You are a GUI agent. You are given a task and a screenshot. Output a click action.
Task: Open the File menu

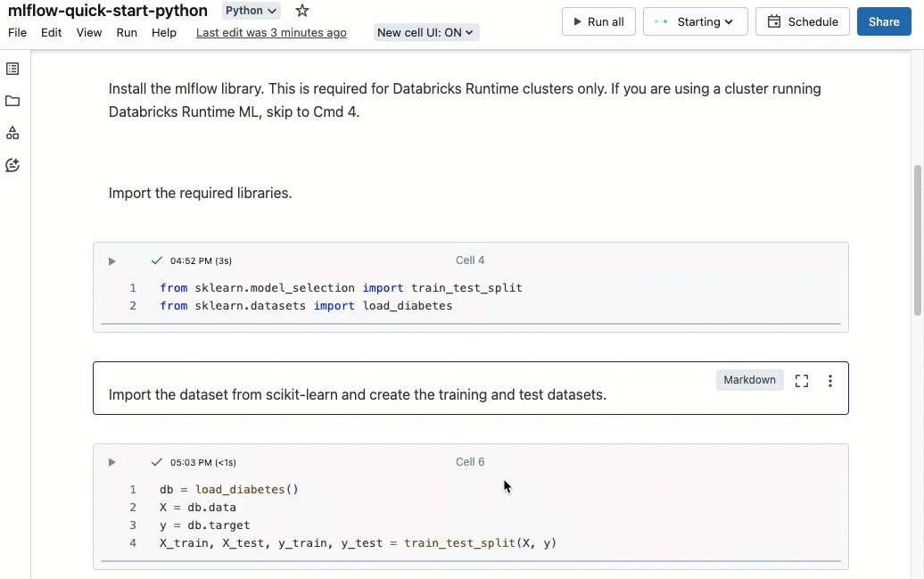pyautogui.click(x=17, y=32)
